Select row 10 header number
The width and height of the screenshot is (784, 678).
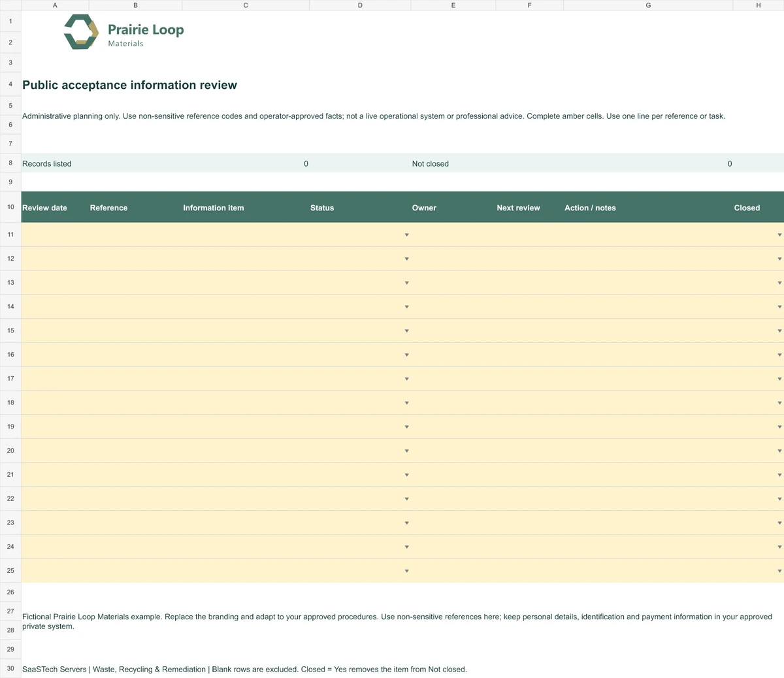tap(10, 207)
